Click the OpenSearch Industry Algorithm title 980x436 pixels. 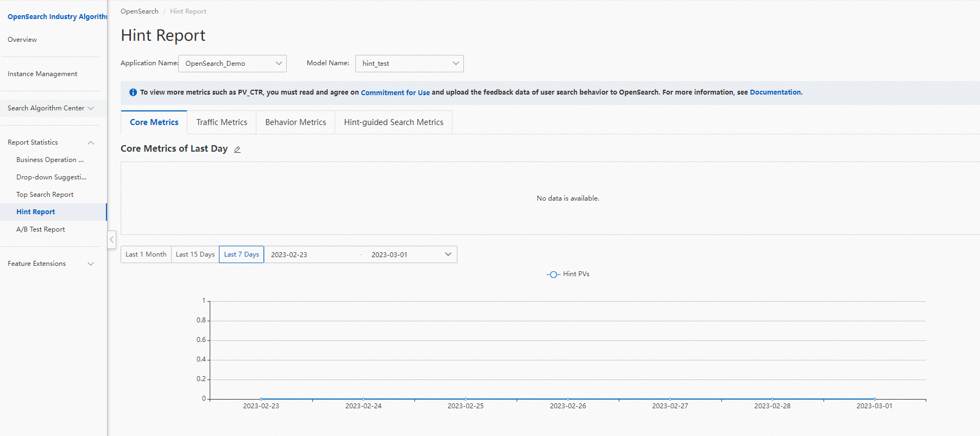(57, 17)
